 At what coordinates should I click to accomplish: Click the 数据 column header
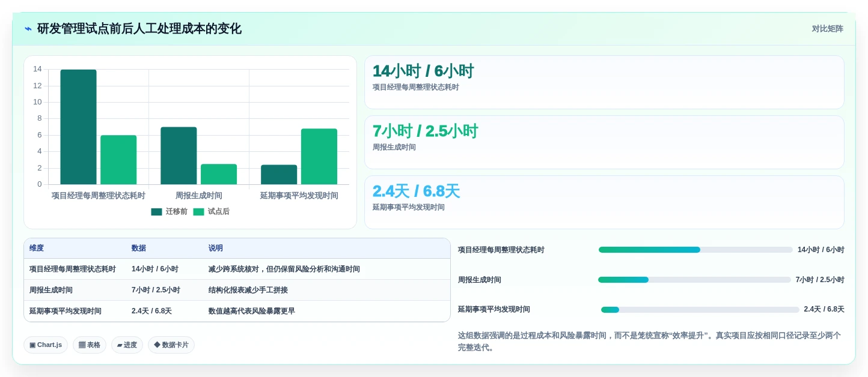point(139,248)
